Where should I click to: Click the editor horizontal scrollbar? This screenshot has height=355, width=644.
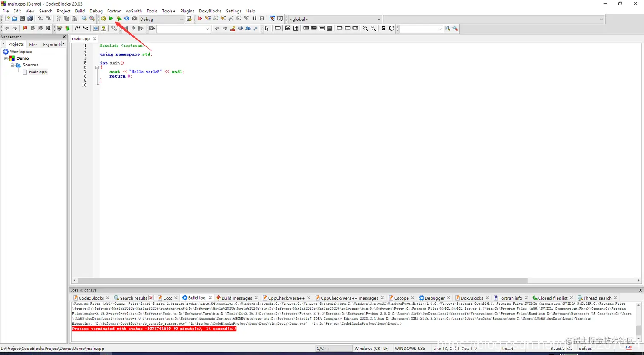303,280
